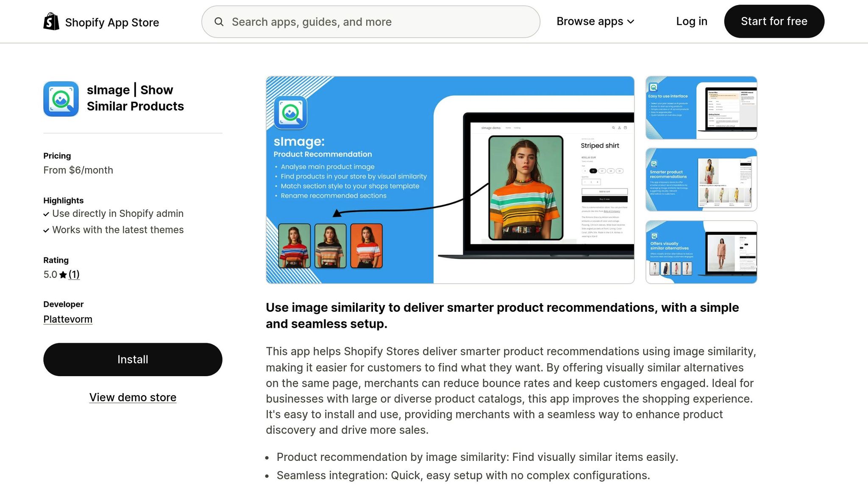
Task: Click the Shopify App Store title text
Action: click(112, 22)
